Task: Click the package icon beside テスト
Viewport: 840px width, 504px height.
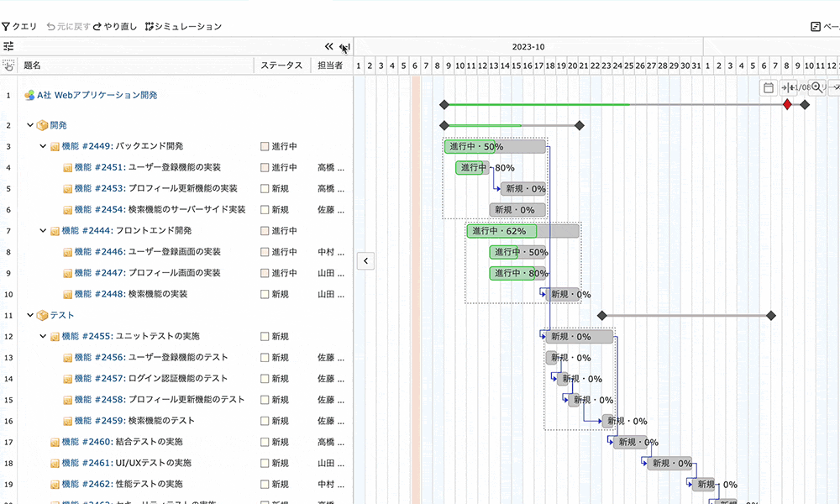Action: click(42, 316)
